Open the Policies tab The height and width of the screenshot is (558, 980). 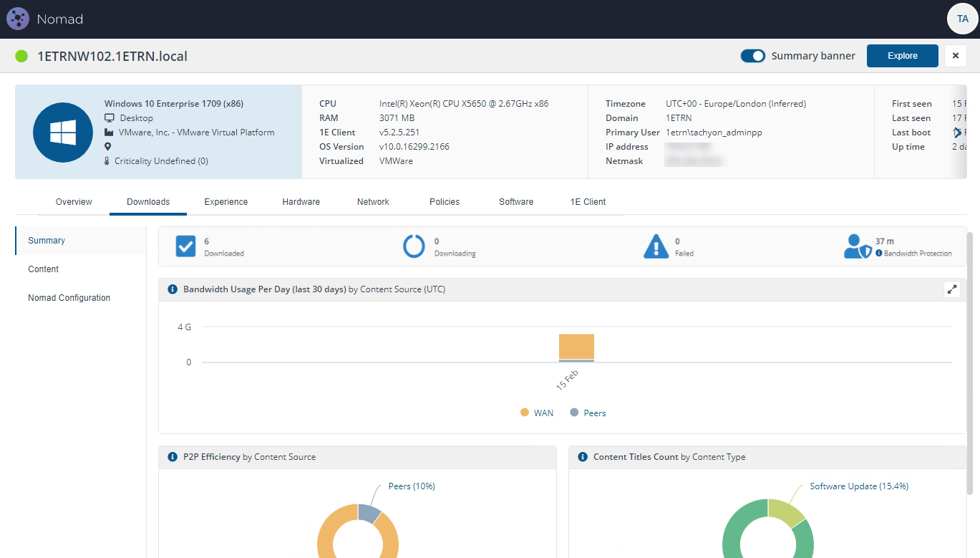[x=445, y=202]
